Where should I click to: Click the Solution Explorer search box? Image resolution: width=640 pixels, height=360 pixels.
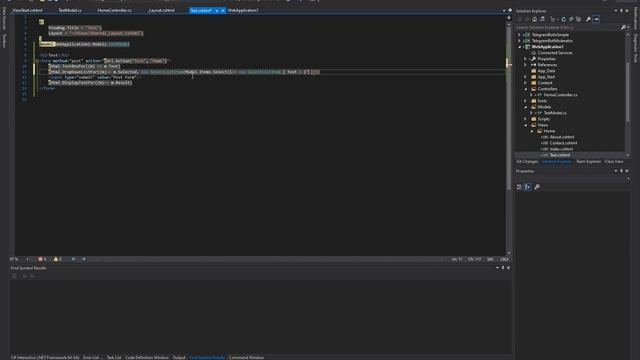567,27
